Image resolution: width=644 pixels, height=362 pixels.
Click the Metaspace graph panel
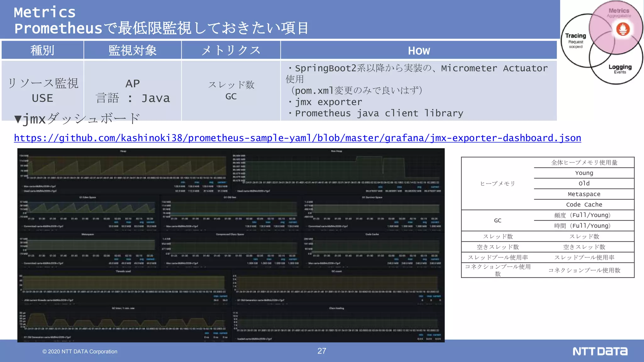point(88,250)
